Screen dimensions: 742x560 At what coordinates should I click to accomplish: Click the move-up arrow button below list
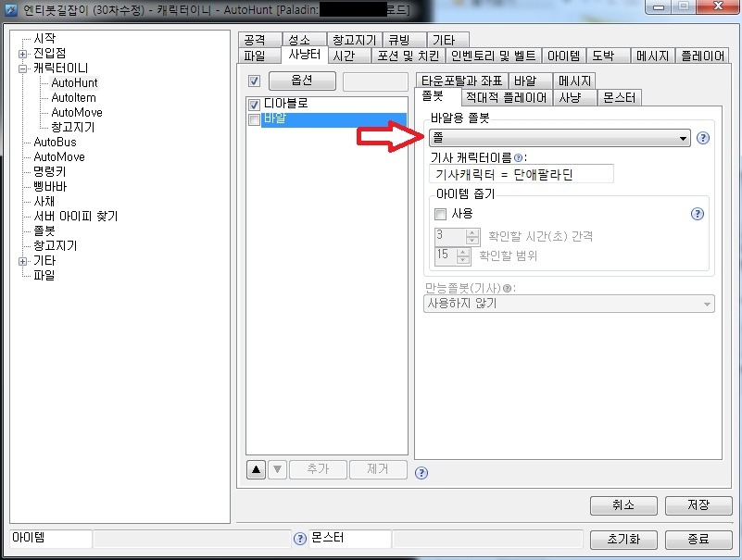tap(257, 470)
